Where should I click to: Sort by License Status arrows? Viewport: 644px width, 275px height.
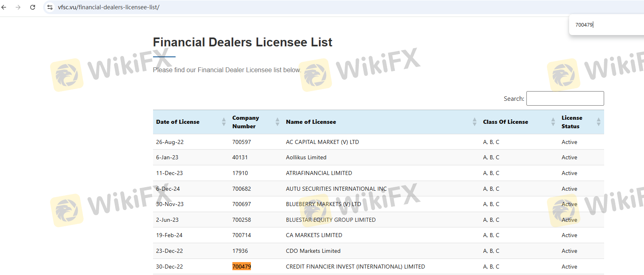[x=598, y=122]
